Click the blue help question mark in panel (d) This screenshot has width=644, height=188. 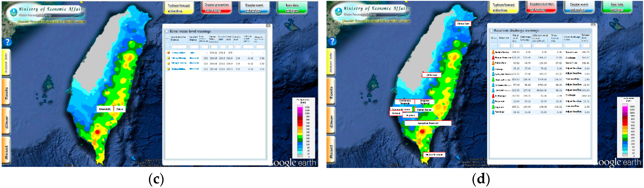(x=332, y=41)
